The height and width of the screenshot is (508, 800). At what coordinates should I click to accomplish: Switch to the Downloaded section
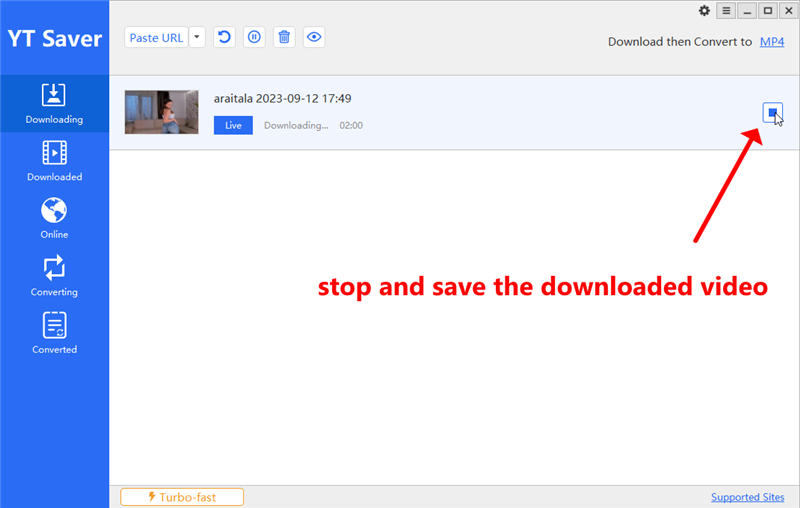[54, 161]
